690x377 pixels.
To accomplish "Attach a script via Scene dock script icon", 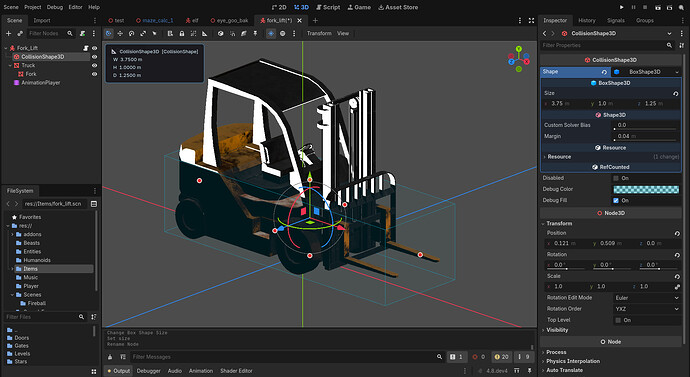I will tap(82, 33).
